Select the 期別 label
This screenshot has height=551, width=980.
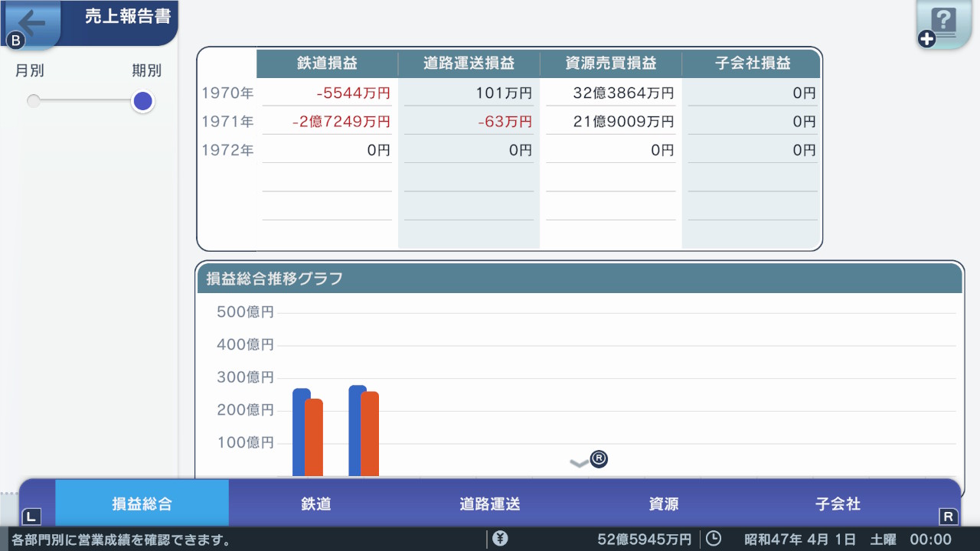tap(146, 70)
